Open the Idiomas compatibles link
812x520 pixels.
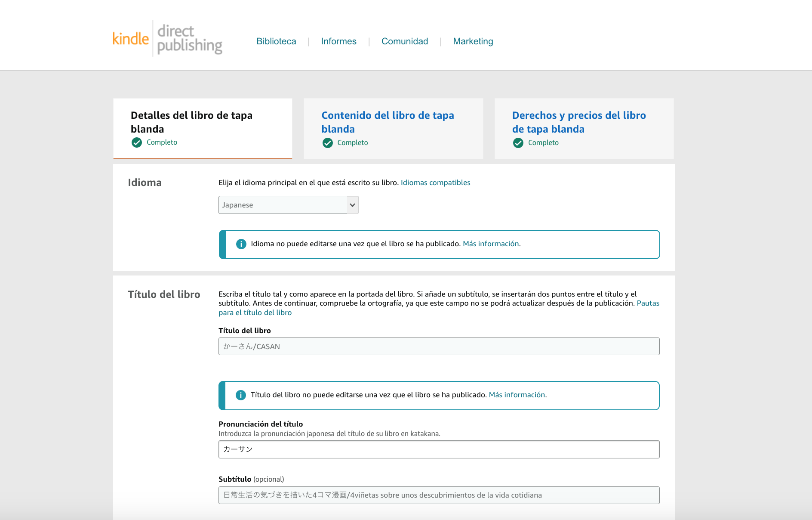[x=435, y=183]
